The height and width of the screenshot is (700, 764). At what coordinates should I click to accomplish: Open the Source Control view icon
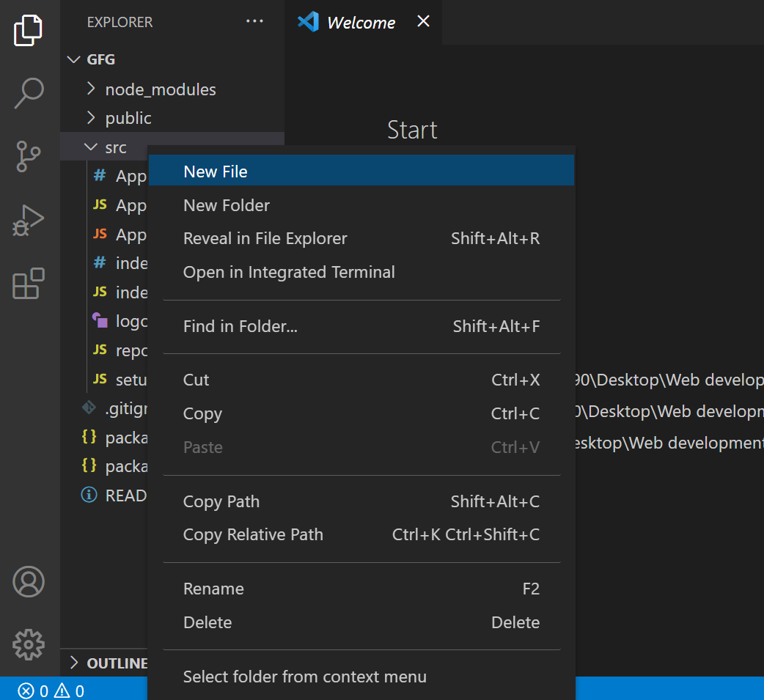(29, 156)
